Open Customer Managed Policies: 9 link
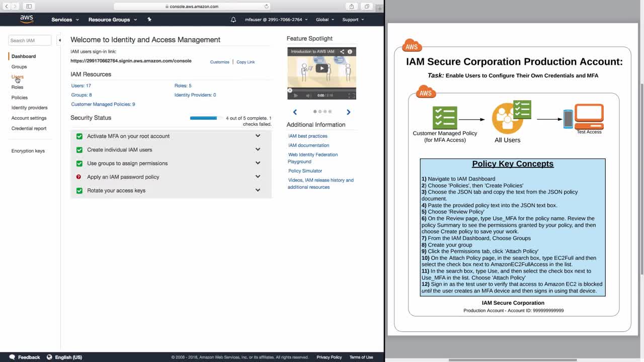644x362 pixels. pos(103,104)
